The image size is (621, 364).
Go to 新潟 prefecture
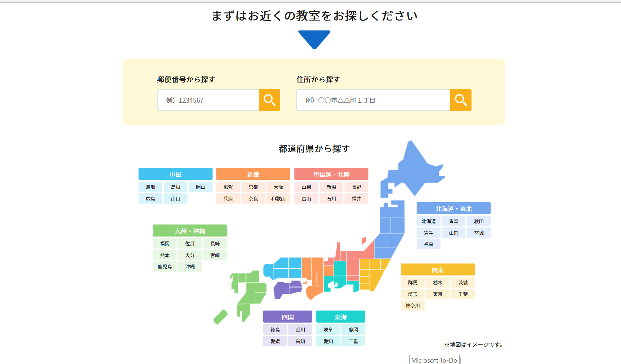pyautogui.click(x=332, y=187)
